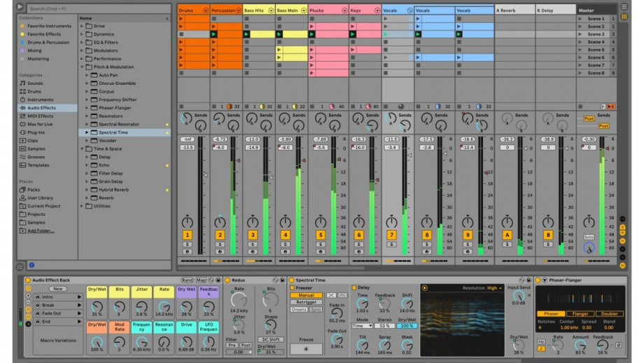Click the Phaser-Flanger phase invert icon
Viewport: 644px width, 363px height.
tap(619, 345)
